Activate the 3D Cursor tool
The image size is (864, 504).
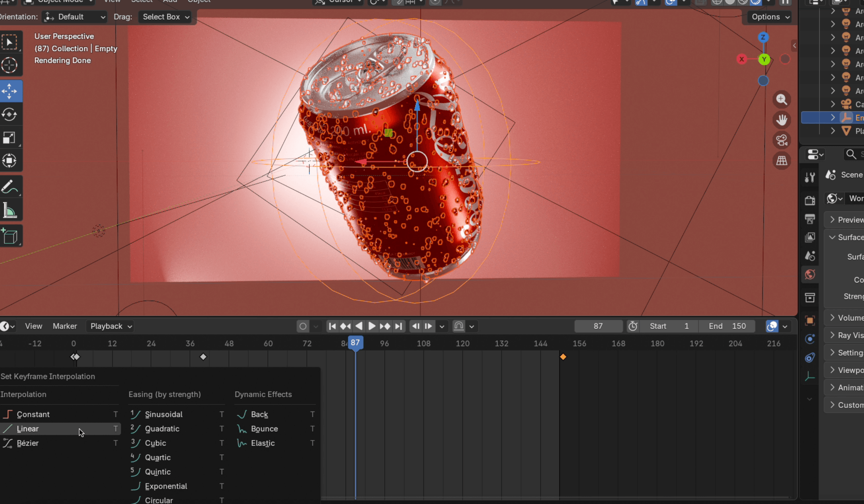pos(10,65)
